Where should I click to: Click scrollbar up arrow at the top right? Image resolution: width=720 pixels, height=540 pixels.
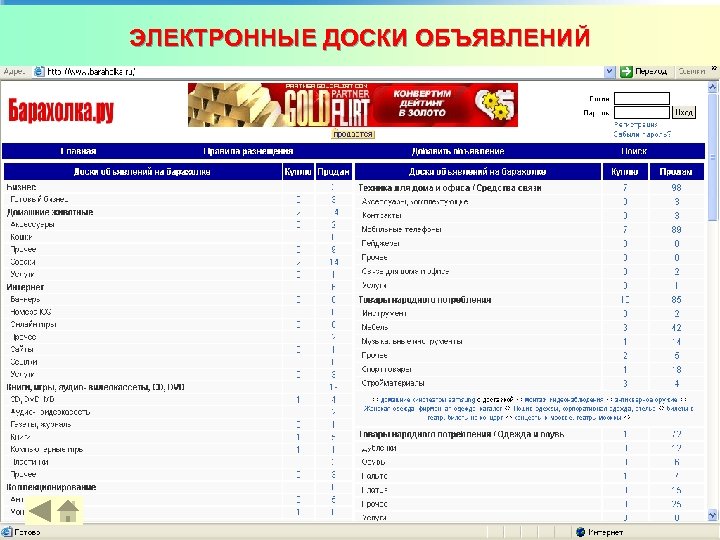click(712, 86)
